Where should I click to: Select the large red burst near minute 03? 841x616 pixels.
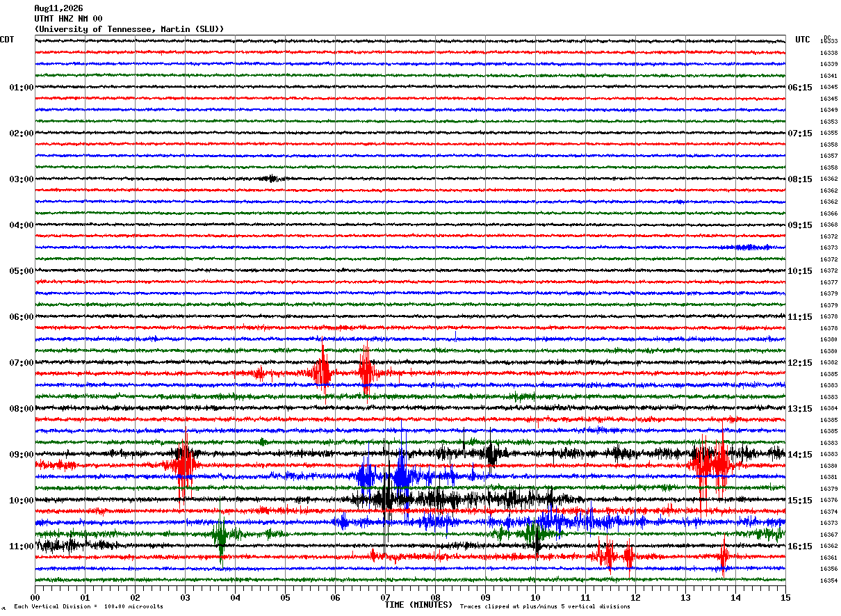[183, 464]
